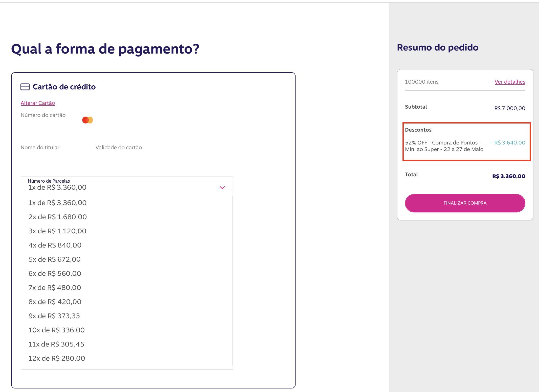Click the Subtotal value R$ 7.000,00

[510, 108]
